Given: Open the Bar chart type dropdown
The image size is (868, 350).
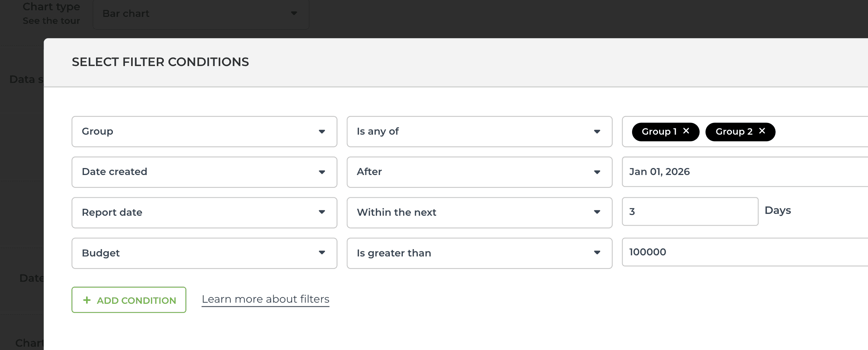Looking at the screenshot, I should pyautogui.click(x=200, y=14).
